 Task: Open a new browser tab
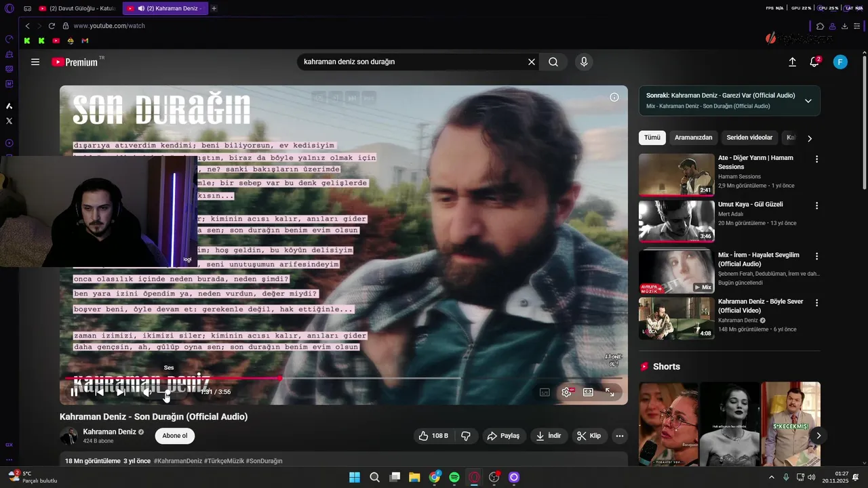pyautogui.click(x=214, y=8)
